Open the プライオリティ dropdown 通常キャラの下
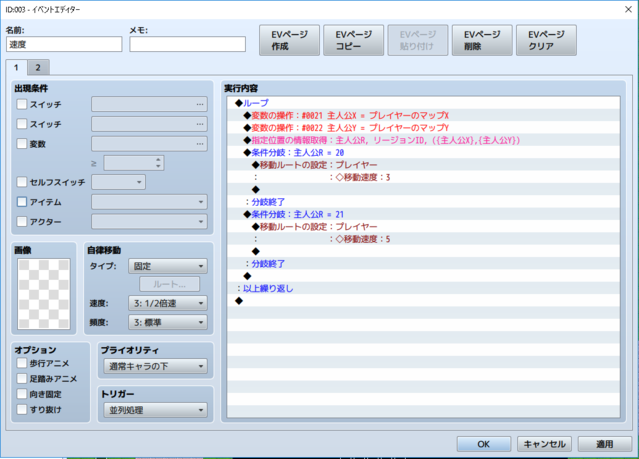Viewport: 639px width, 459px height. click(155, 366)
